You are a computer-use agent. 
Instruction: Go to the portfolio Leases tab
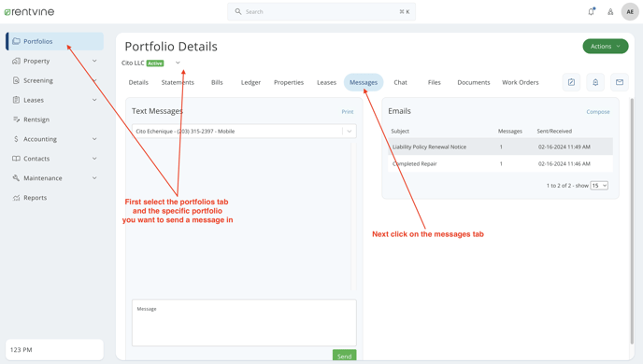(x=326, y=82)
